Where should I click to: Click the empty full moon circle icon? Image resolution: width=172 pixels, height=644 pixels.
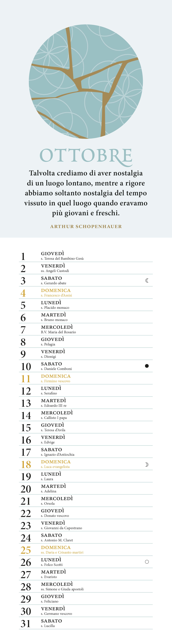point(147,562)
